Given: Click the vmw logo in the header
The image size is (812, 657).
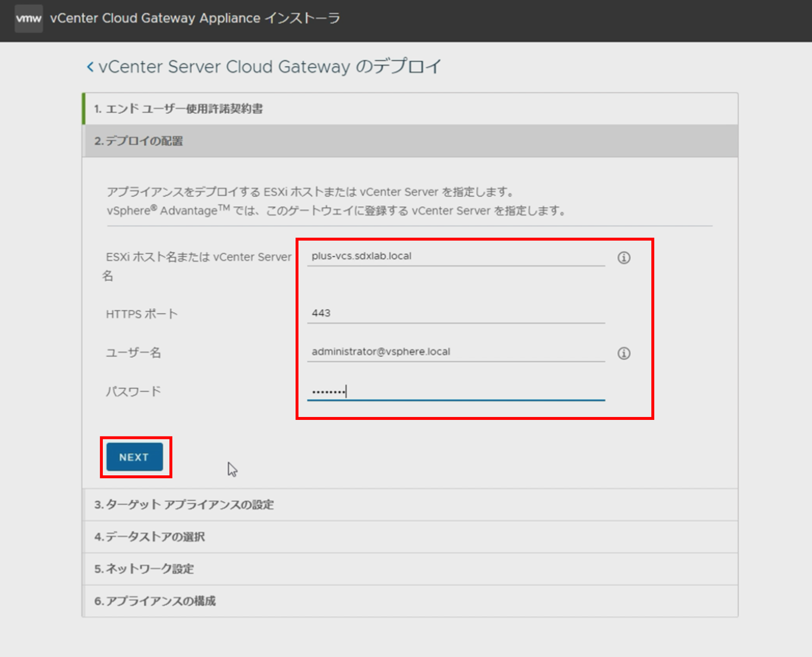Looking at the screenshot, I should pos(28,18).
